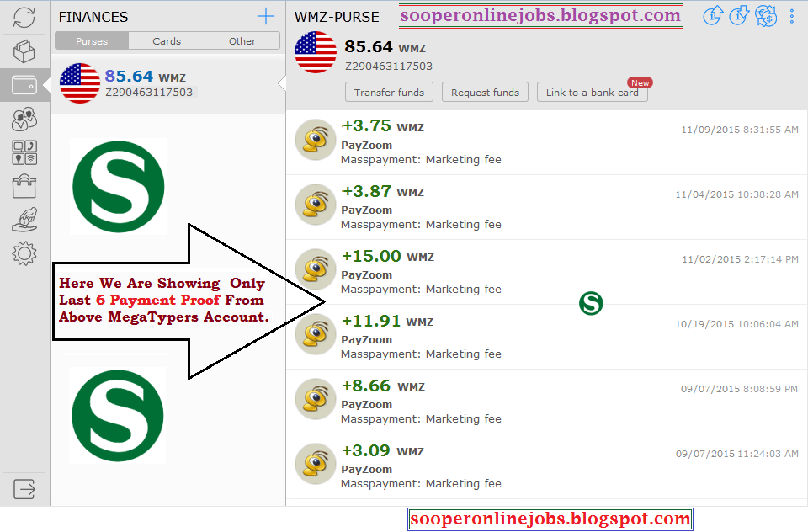
Task: Add a new purse with plus icon
Action: [x=266, y=16]
